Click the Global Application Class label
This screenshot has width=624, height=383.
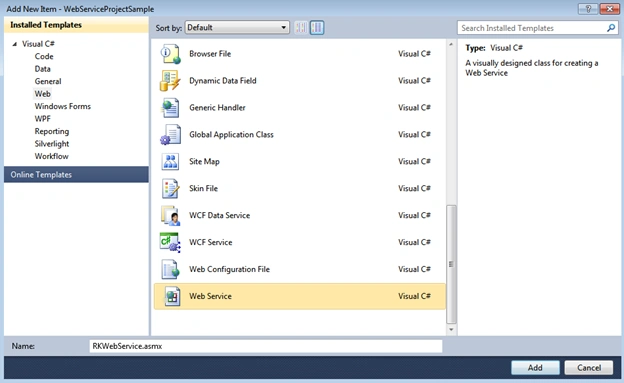point(232,135)
